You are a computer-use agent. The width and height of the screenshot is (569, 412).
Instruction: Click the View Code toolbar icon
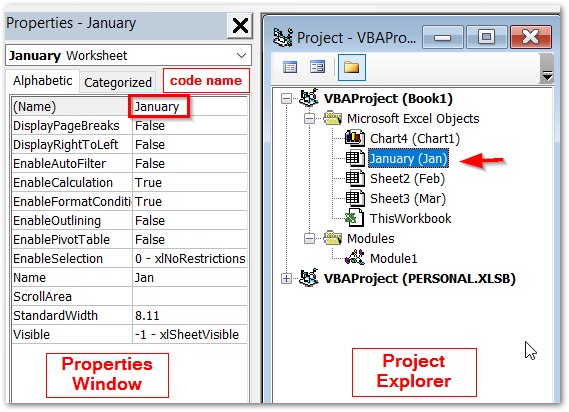[290, 67]
